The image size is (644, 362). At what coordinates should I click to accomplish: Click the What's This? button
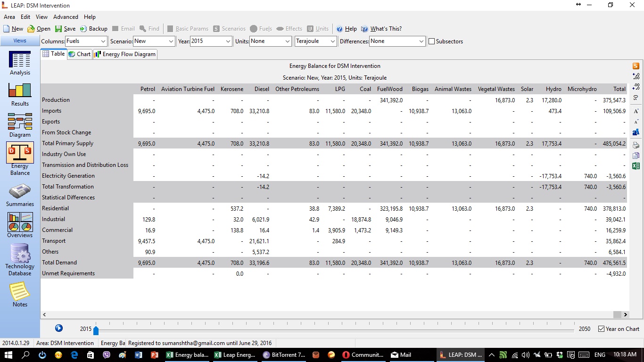[x=381, y=29]
